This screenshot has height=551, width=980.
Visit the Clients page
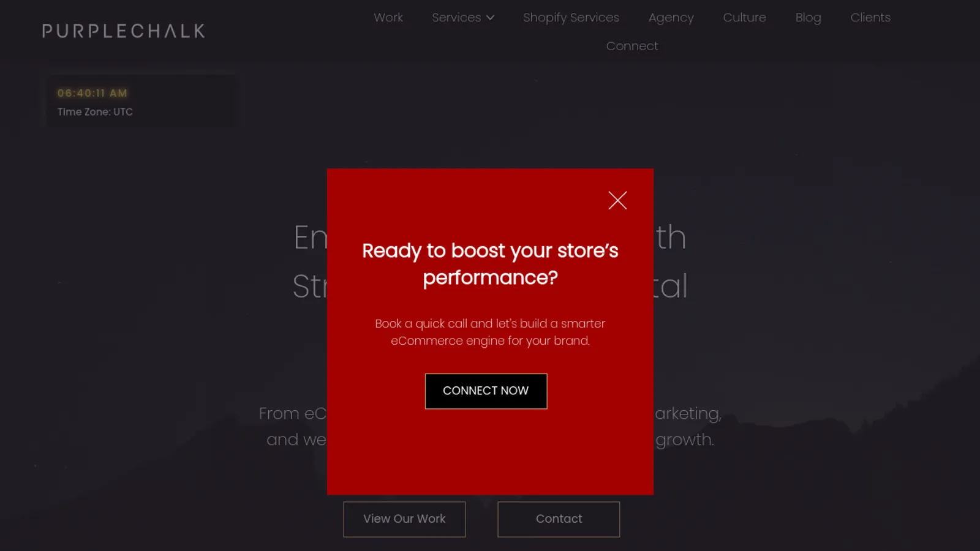click(x=870, y=18)
